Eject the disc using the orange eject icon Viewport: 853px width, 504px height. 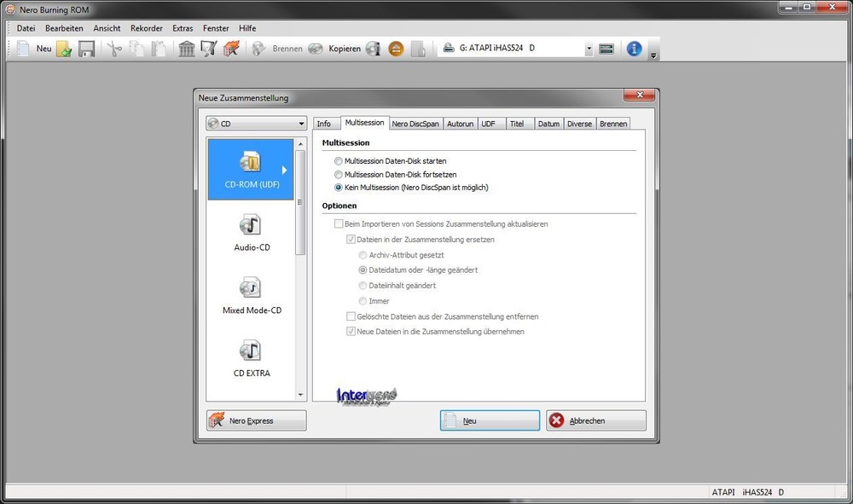(395, 49)
